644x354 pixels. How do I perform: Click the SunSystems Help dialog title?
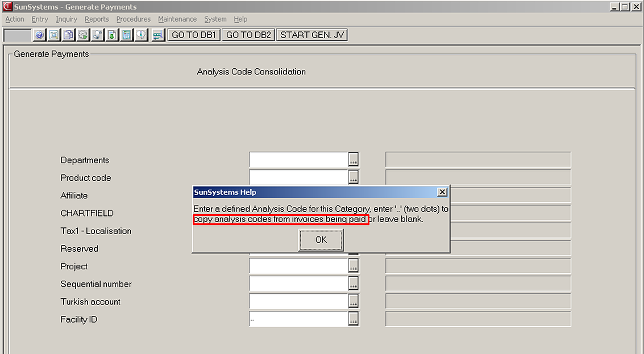coord(225,192)
